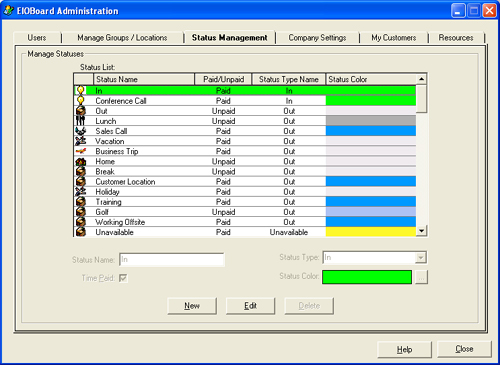
Task: Click the briefcase icon beside Out status
Action: click(x=81, y=111)
